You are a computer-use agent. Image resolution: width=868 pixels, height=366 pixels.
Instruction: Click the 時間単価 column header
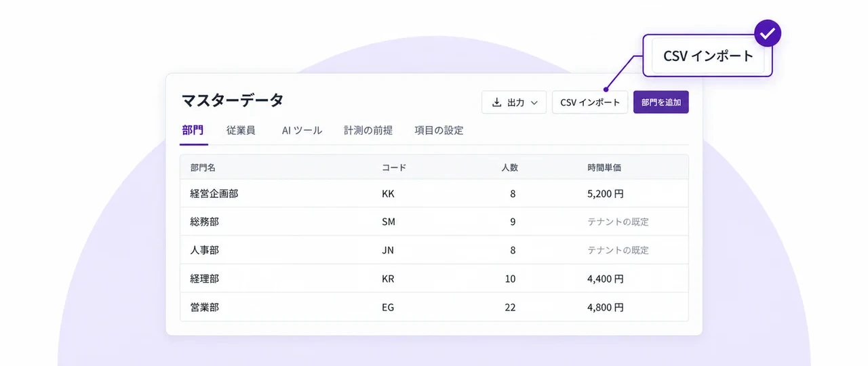click(x=604, y=167)
